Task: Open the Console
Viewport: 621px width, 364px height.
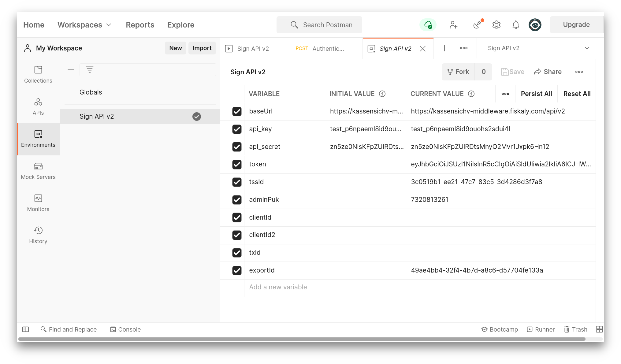Action: [125, 329]
